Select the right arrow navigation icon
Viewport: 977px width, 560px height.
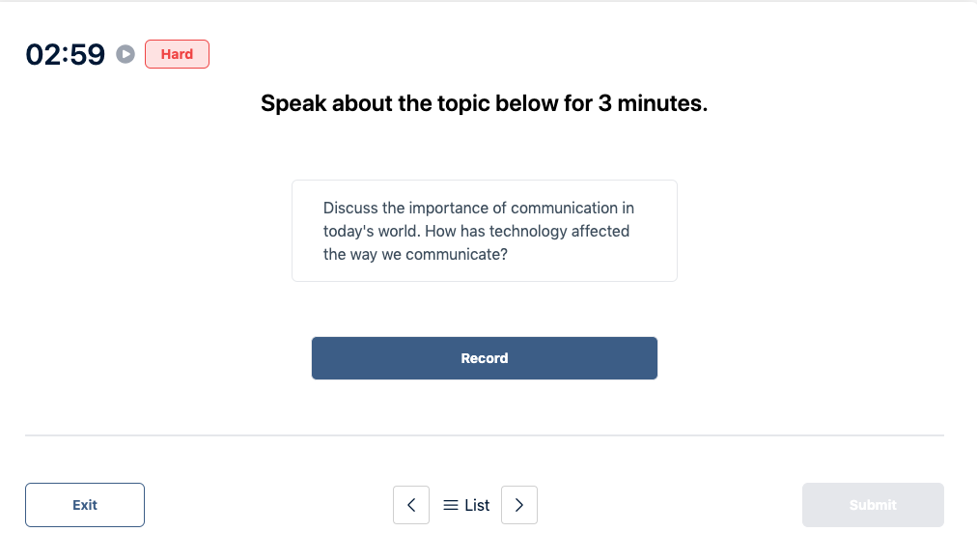(x=519, y=505)
